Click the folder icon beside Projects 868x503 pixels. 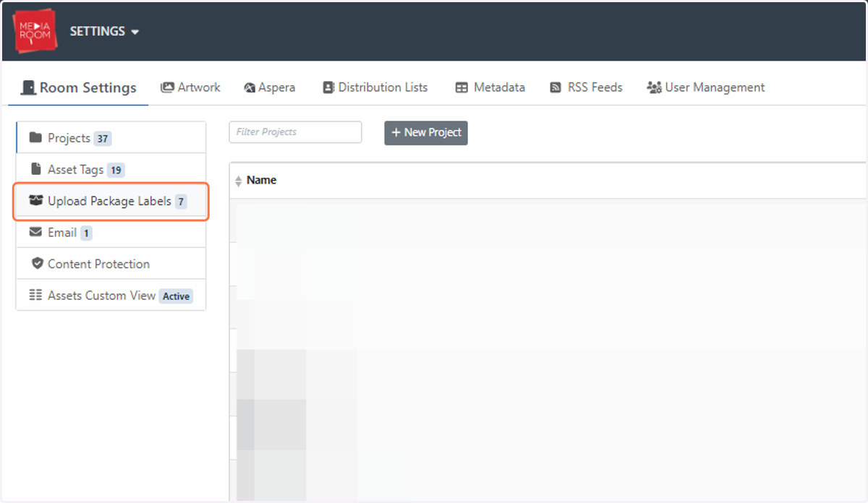(35, 137)
